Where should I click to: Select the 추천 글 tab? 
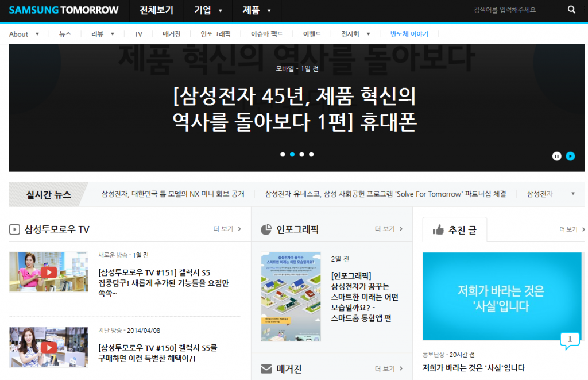pyautogui.click(x=455, y=230)
